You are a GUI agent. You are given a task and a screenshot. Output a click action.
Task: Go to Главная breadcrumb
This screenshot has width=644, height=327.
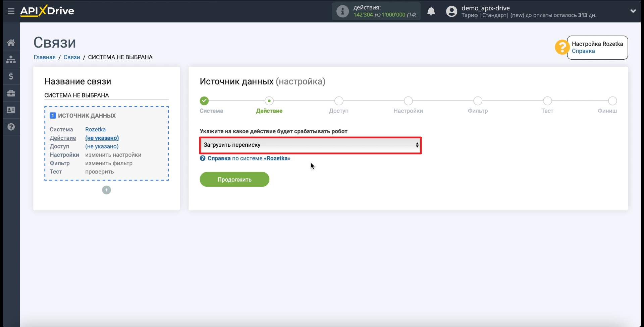point(45,57)
